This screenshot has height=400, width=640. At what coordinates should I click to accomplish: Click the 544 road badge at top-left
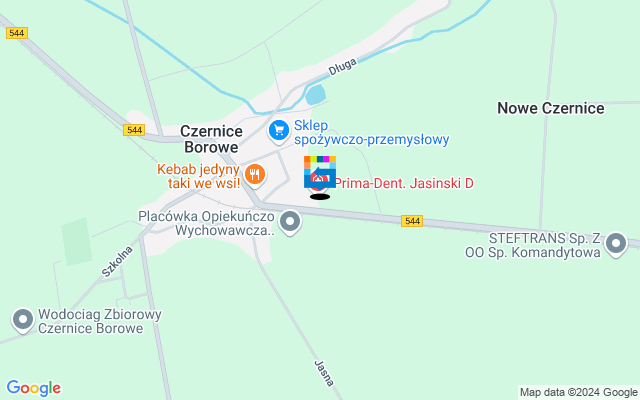point(17,33)
